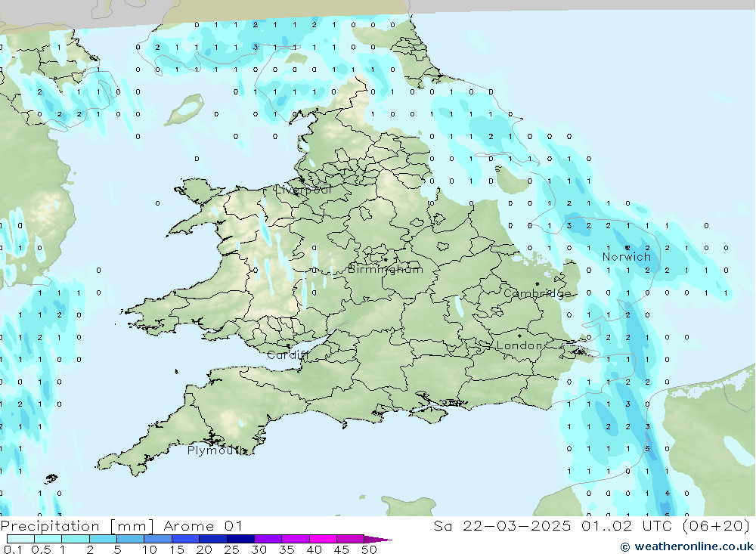Click the 0.1 legend scale value
The width and height of the screenshot is (756, 554).
point(13,549)
